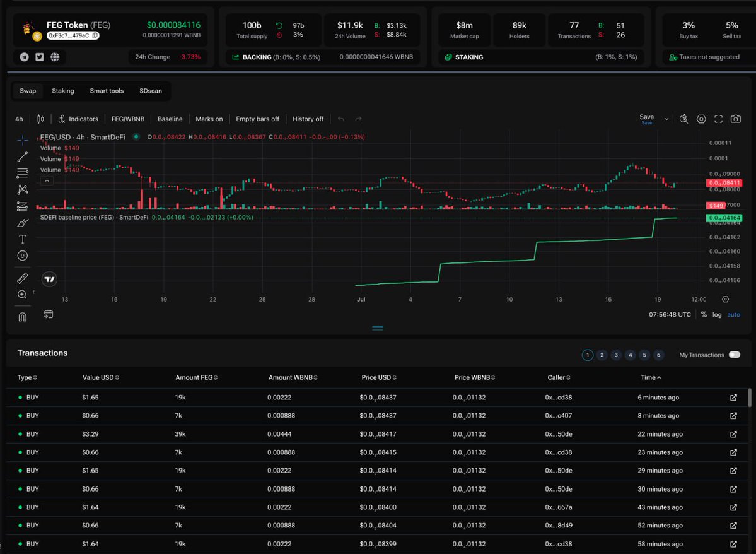The image size is (756, 554).
Task: Select the trend line drawing tool
Action: (22, 157)
